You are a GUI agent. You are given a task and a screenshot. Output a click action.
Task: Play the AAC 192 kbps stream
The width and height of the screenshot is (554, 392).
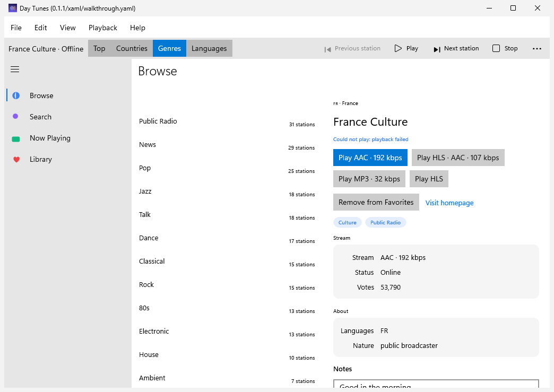point(370,158)
